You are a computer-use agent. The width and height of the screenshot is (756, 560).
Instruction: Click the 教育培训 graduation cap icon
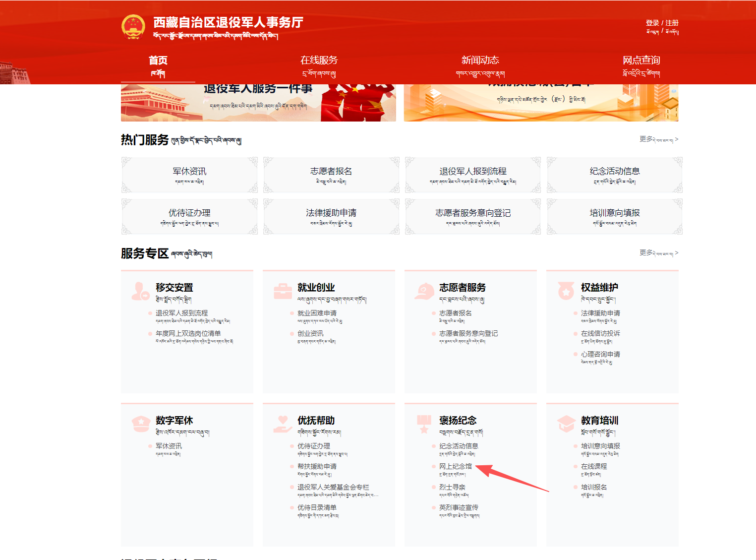(x=566, y=424)
